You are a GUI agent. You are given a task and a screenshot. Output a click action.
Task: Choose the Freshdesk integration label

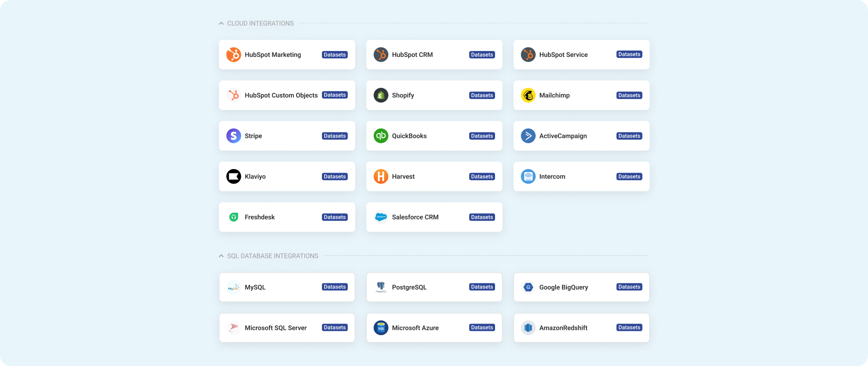(259, 217)
